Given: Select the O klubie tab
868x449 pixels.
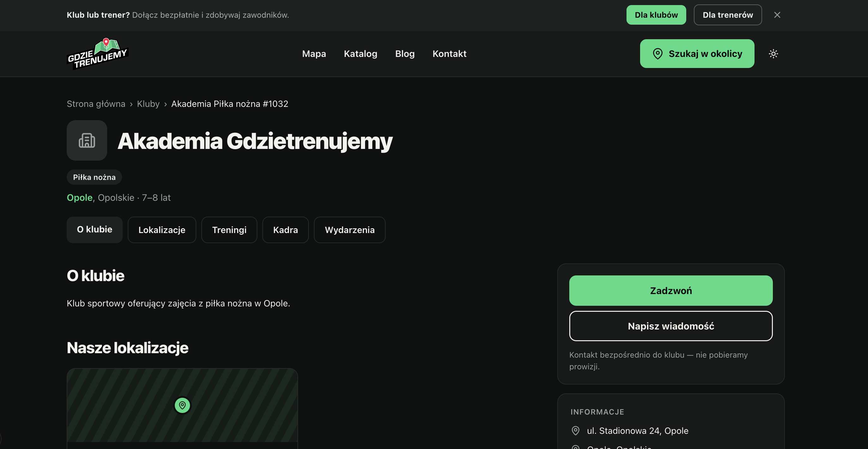Looking at the screenshot, I should point(95,230).
